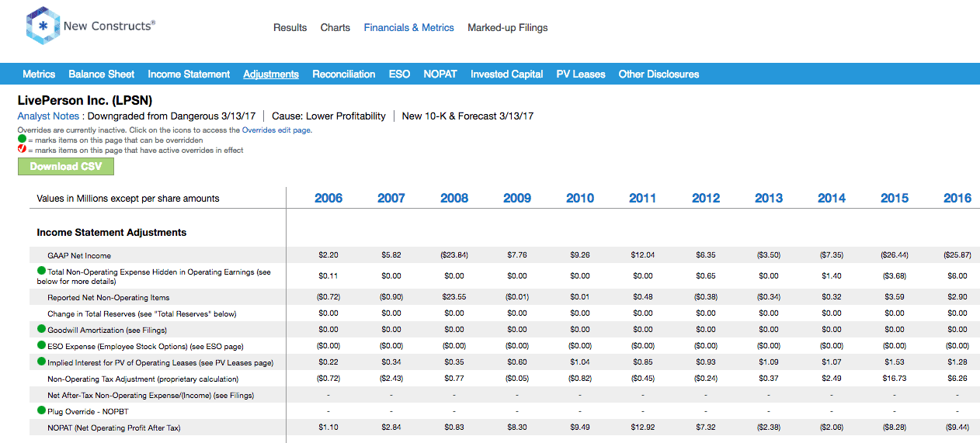
Task: Click the 2008 year column header
Action: [x=454, y=199]
